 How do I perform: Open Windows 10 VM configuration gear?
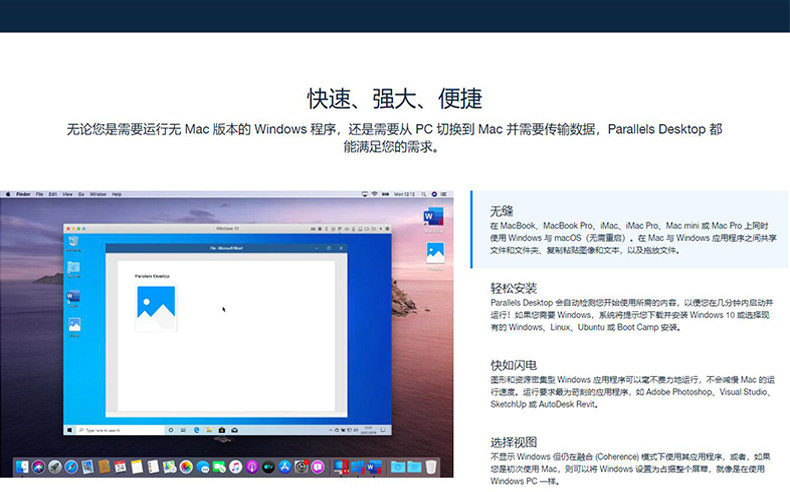(387, 229)
